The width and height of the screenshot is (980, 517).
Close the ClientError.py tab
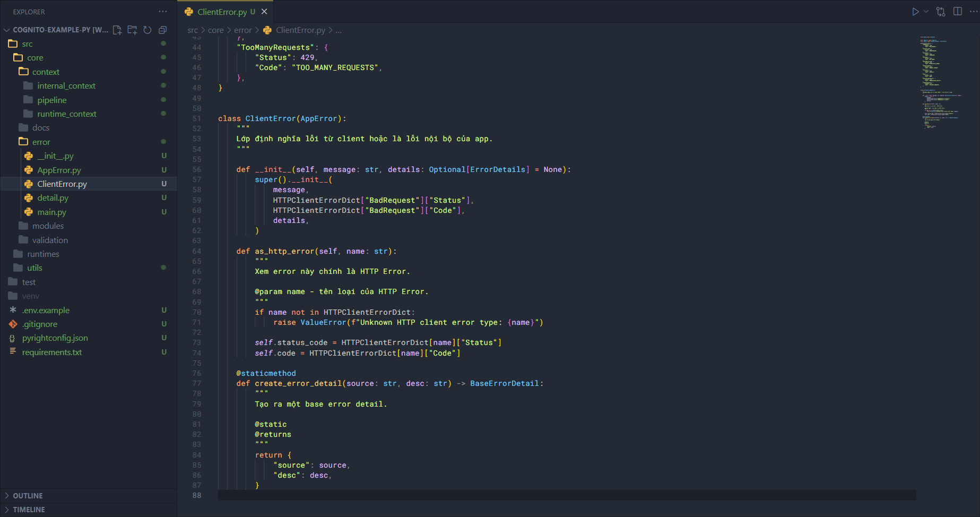[264, 12]
